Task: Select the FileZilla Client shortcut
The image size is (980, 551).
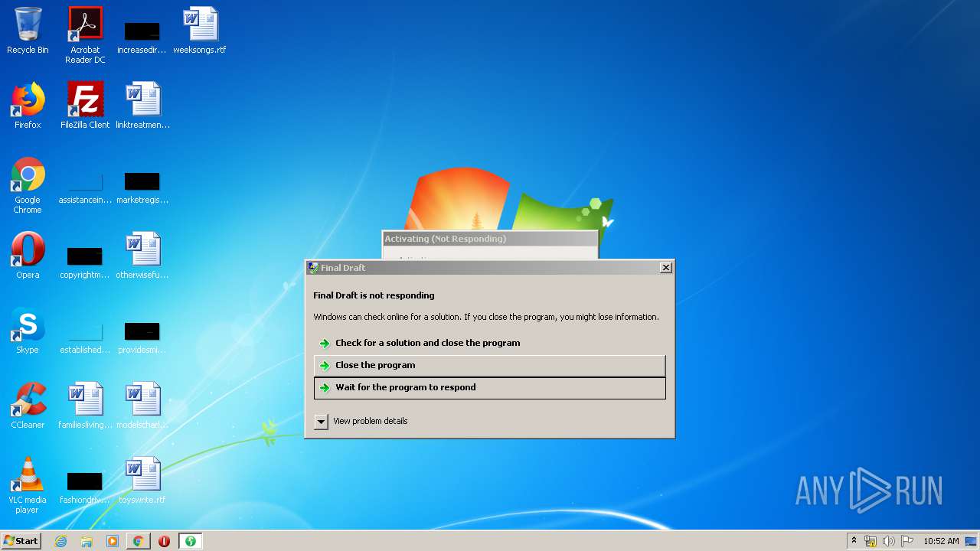Action: pyautogui.click(x=85, y=106)
